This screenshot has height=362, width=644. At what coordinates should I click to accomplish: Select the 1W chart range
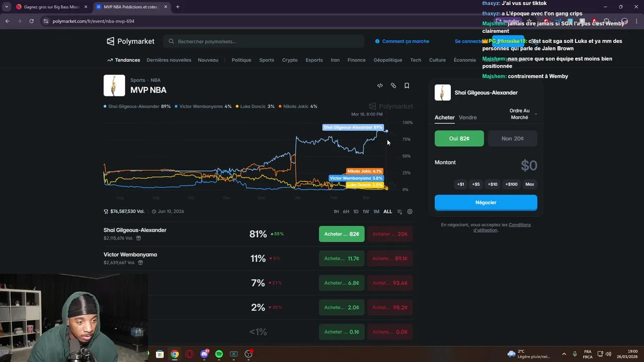(x=366, y=212)
